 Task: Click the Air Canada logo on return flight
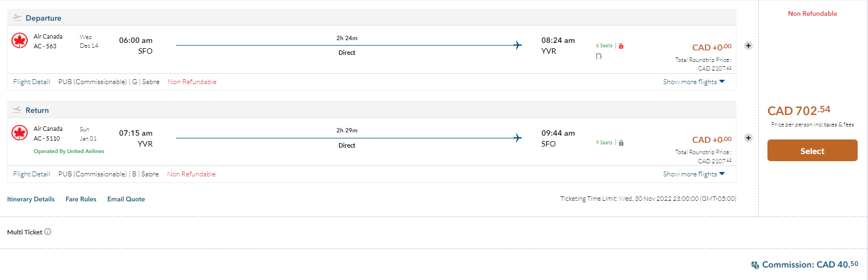pos(20,133)
